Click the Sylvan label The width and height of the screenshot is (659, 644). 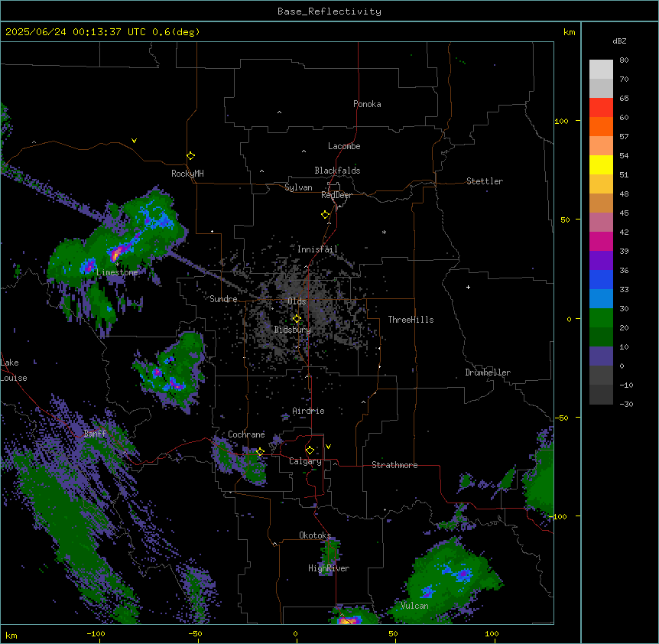pos(298,187)
